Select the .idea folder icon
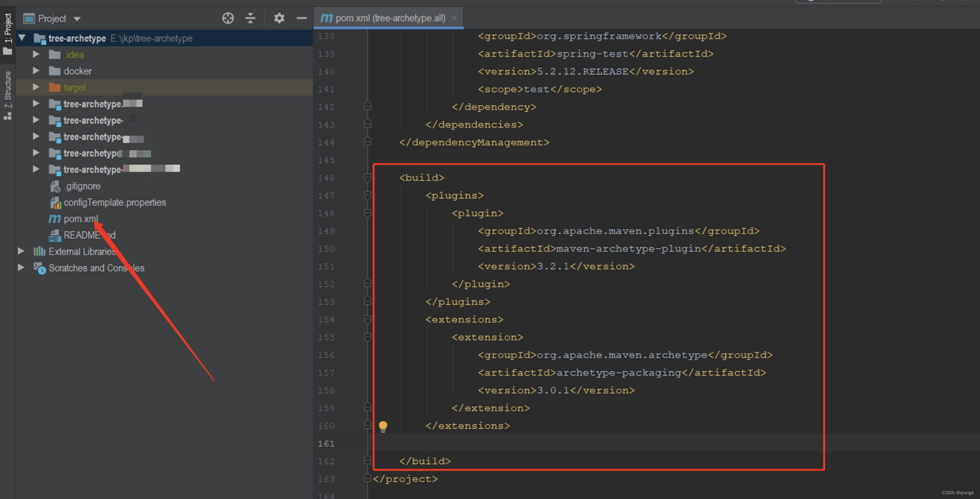This screenshot has height=499, width=980. [x=55, y=55]
